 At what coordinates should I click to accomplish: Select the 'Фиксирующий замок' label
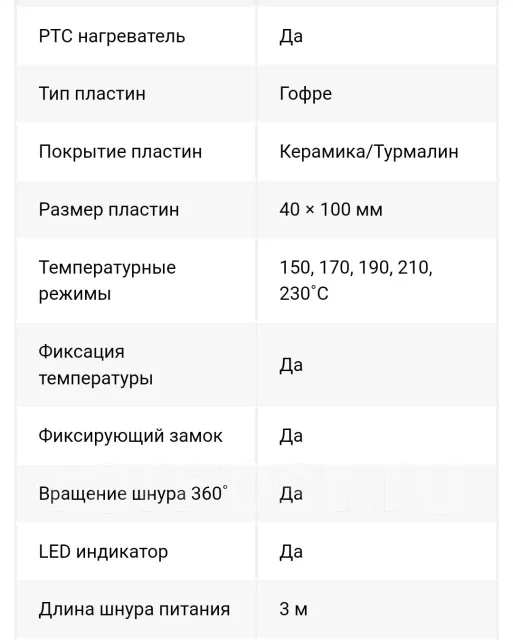coord(131,436)
